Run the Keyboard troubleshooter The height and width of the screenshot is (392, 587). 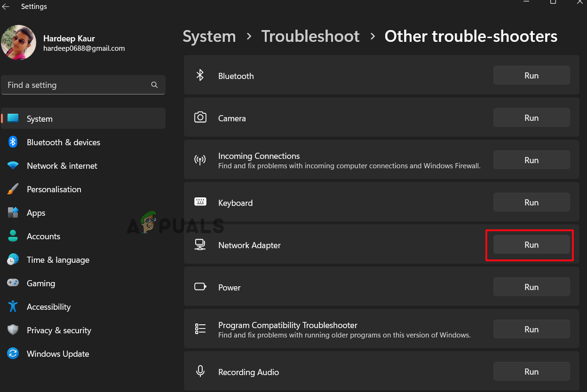pyautogui.click(x=531, y=202)
